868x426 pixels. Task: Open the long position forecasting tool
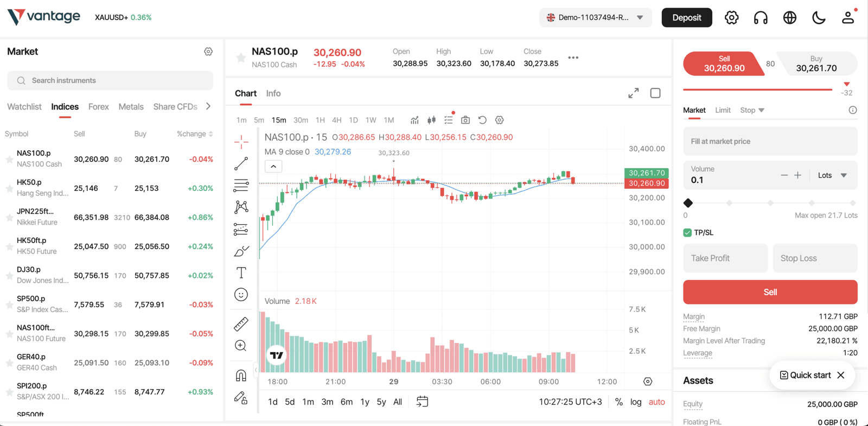241,229
